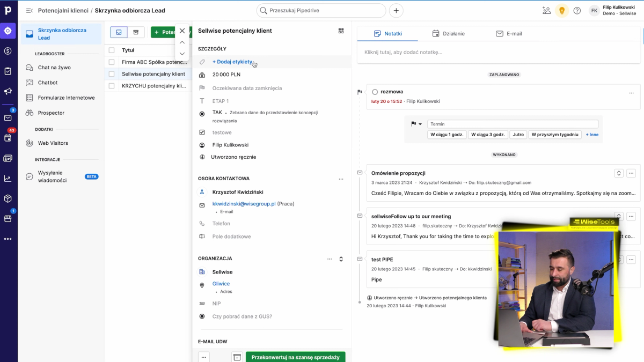Viewport: 644px width, 362px height.
Task: Mark the rozmowa activity as done
Action: coord(375,92)
